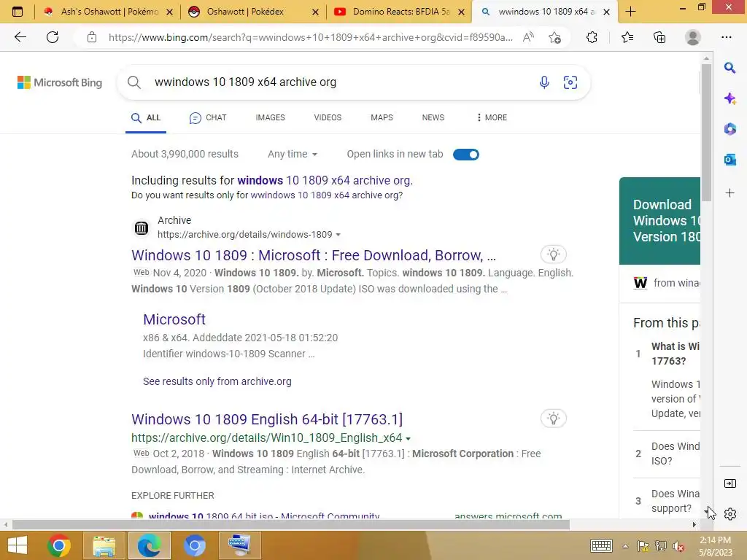Open Microsoft 365 in the sidebar
The image size is (747, 560).
pyautogui.click(x=729, y=129)
